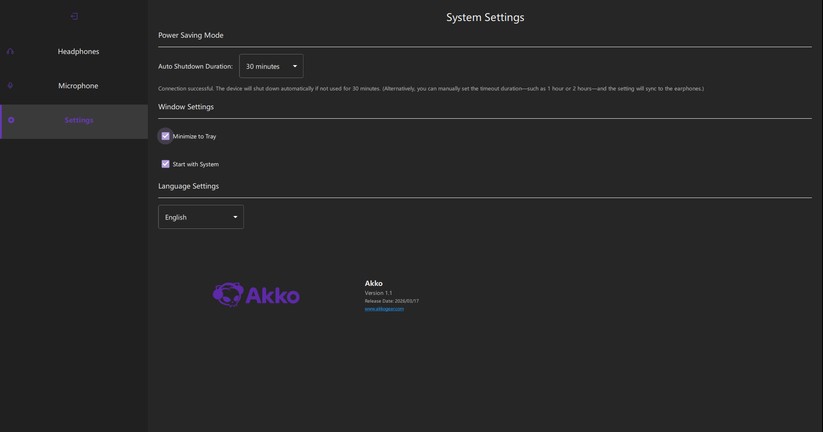This screenshot has width=823, height=432.
Task: Click the "Release Date" line
Action: click(x=392, y=301)
